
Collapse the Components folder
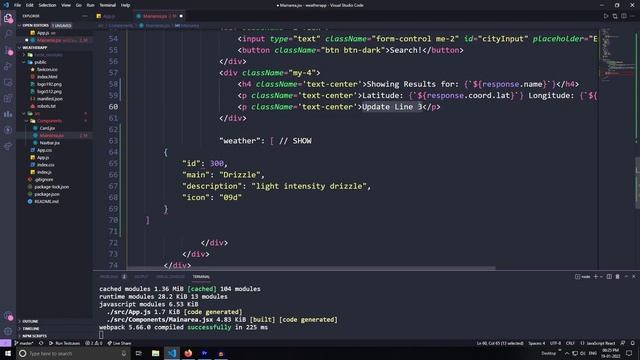(45, 121)
